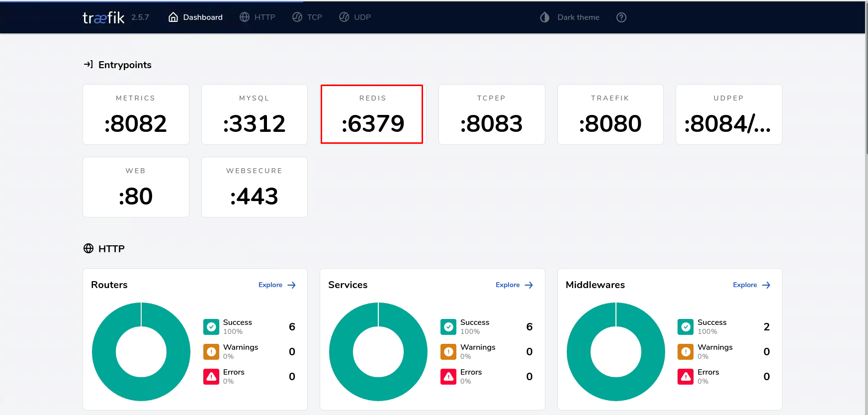Click the Middlewares Success checkmark icon
The height and width of the screenshot is (415, 868).
tap(686, 327)
